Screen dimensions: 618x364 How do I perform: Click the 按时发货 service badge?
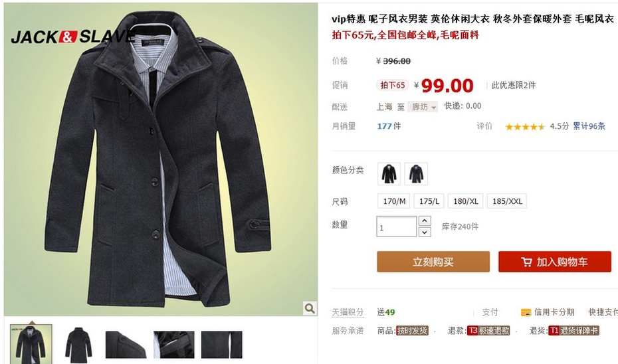coord(412,331)
